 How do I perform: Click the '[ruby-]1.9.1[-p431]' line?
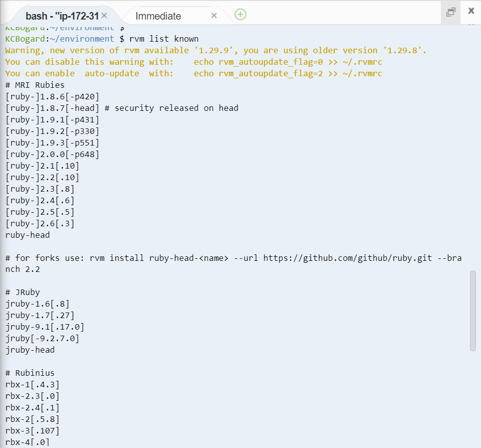coord(52,120)
